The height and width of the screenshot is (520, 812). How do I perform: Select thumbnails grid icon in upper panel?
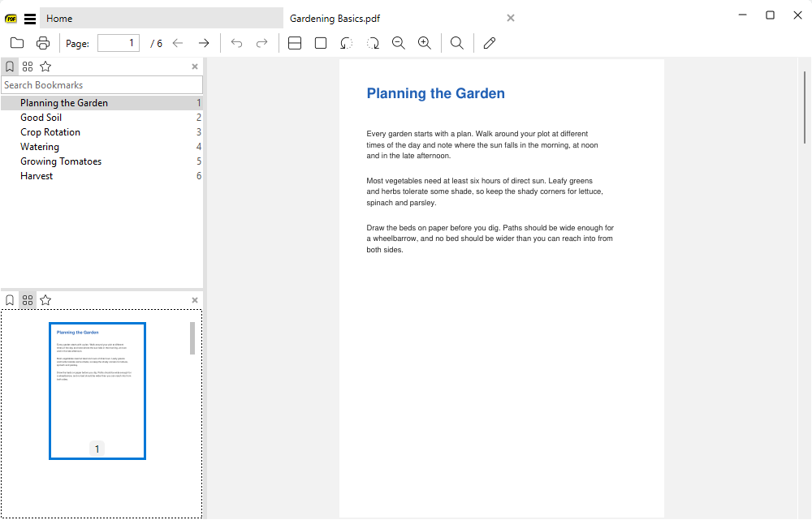click(x=28, y=67)
